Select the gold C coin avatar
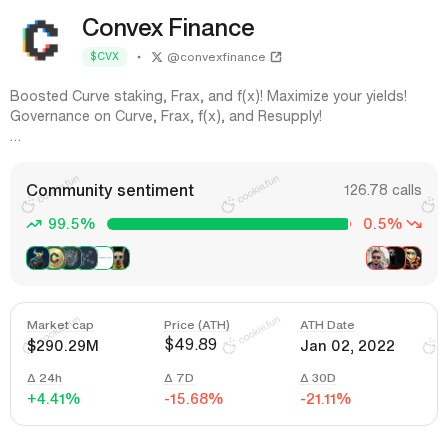Screen dimensions: 448x436 [56, 258]
